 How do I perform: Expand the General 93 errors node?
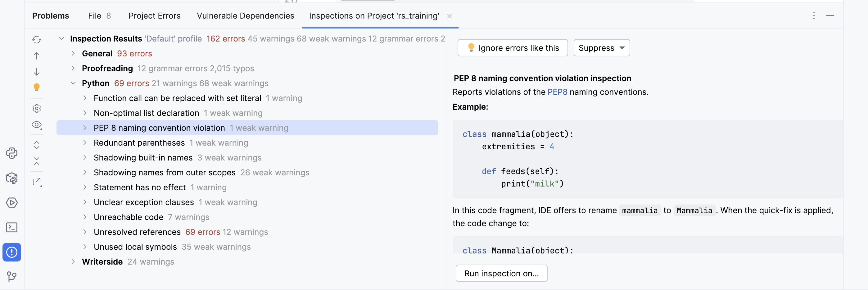pyautogui.click(x=73, y=54)
